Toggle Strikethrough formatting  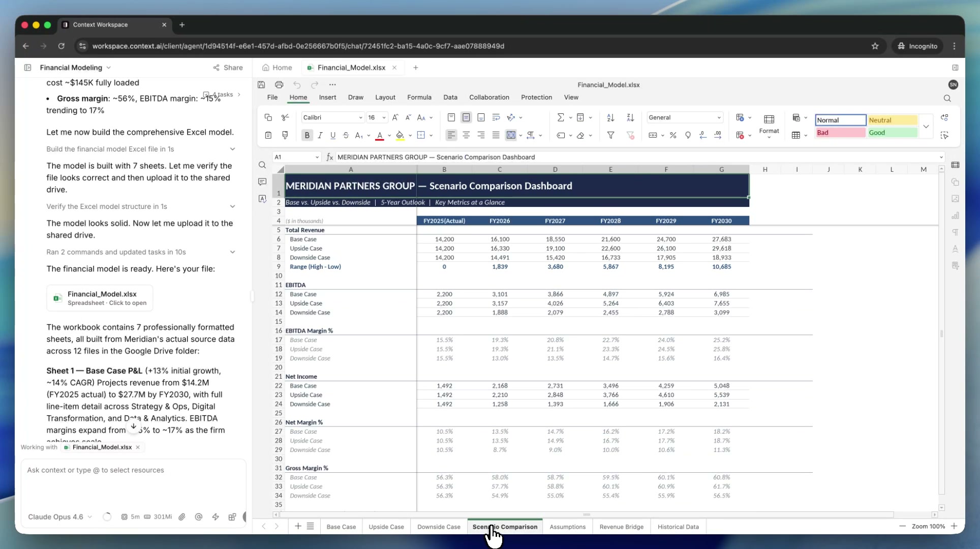click(x=346, y=135)
